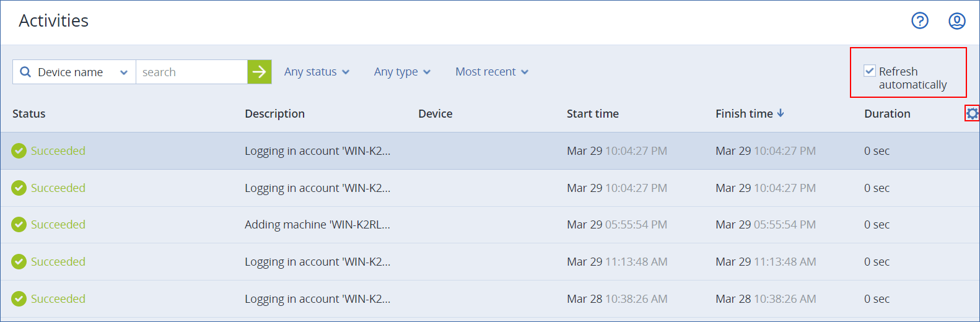
Task: Expand the Most recent filter
Action: 492,72
